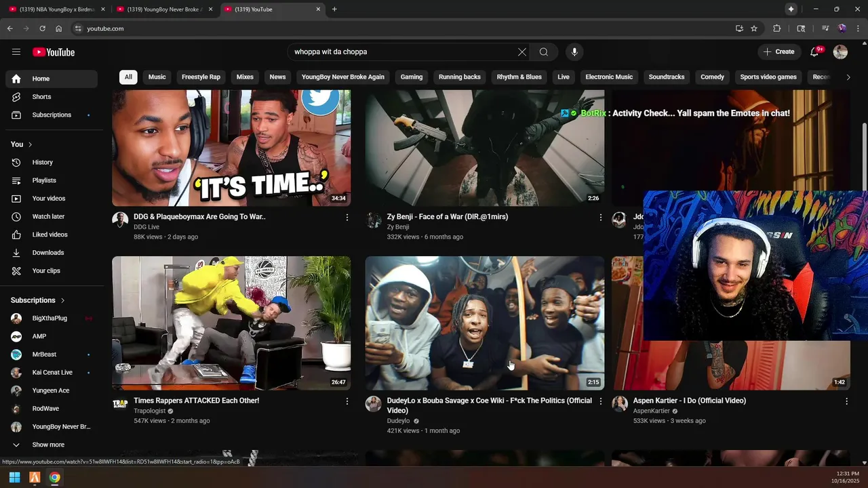Viewport: 868px width, 488px height.
Task: Show more filter chips with the right arrow
Action: click(848, 77)
